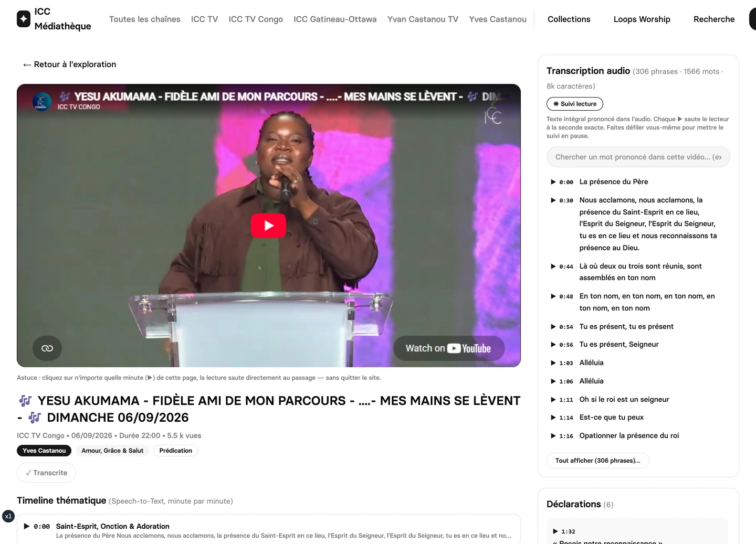
Task: Play declaration at 1:32
Action: pyautogui.click(x=564, y=531)
